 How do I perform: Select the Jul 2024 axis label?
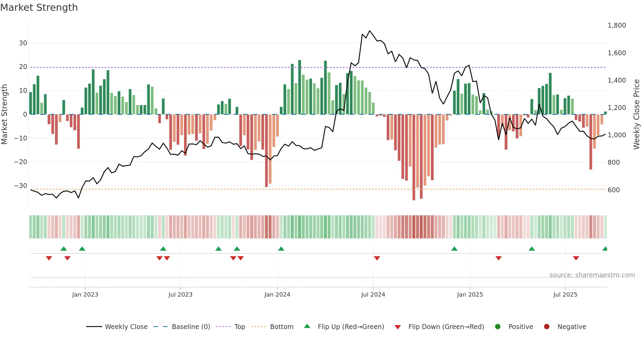(373, 294)
